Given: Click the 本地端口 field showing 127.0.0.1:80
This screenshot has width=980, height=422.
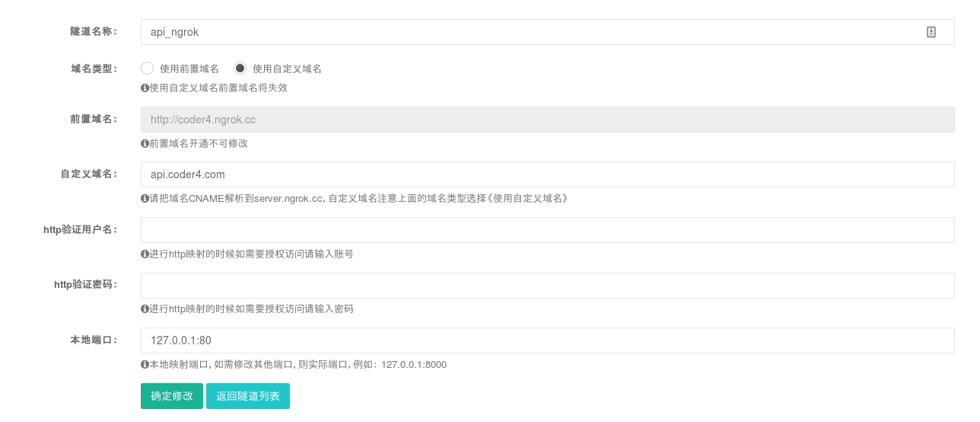Looking at the screenshot, I should (x=547, y=340).
